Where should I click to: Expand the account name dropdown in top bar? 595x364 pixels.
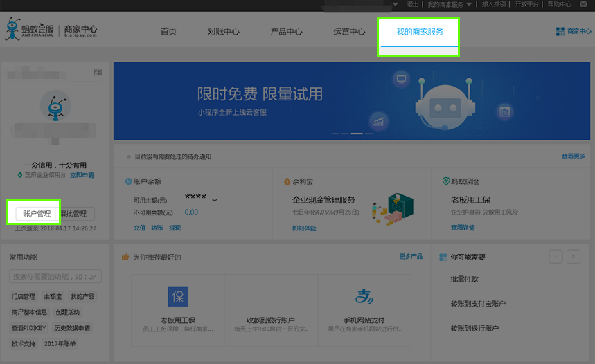pos(396,4)
